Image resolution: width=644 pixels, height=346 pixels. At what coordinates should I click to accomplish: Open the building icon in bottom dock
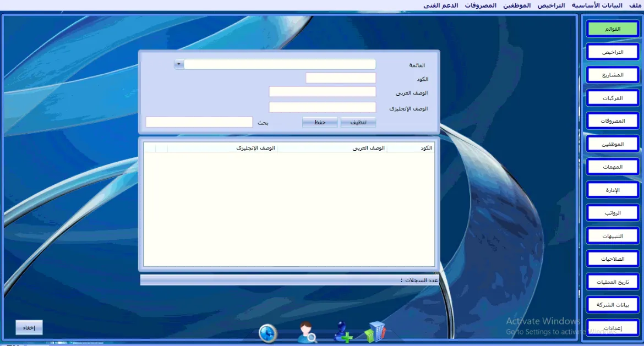[375, 332]
